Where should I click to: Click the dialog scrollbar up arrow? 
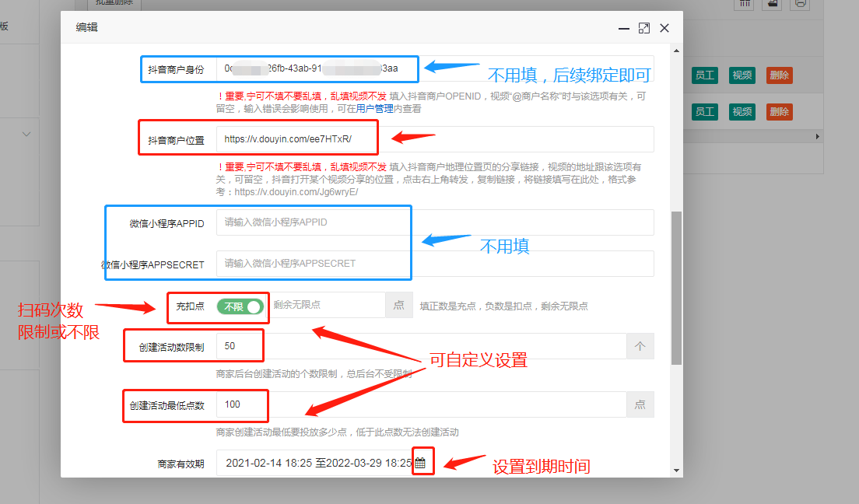pyautogui.click(x=677, y=51)
